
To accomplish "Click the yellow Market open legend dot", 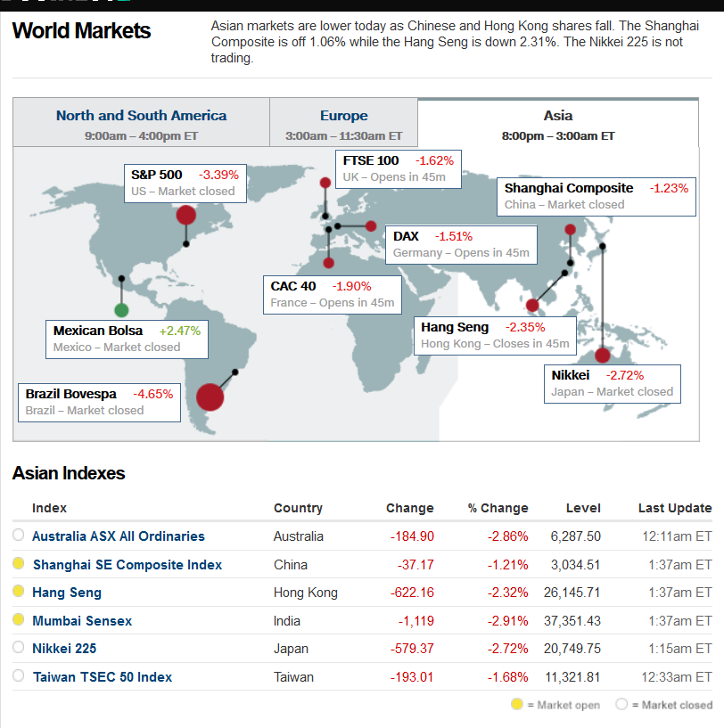I will tap(517, 704).
